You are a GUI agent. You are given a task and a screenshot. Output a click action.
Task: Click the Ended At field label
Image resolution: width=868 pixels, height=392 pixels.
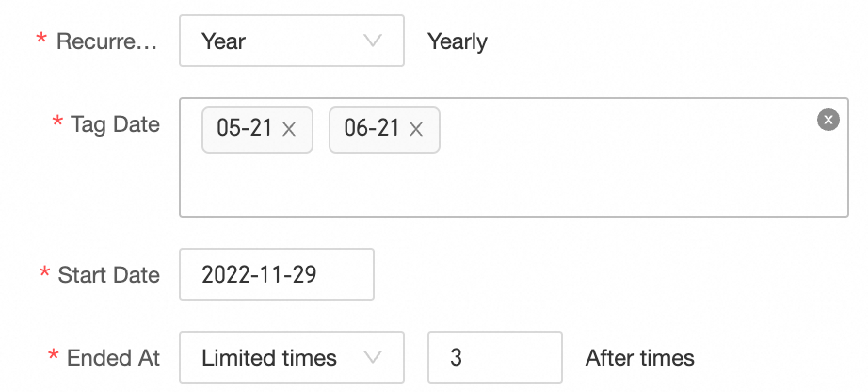point(113,358)
